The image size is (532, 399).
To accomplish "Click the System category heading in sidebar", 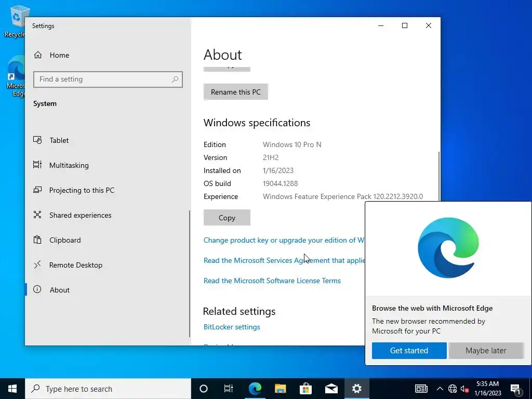I will pos(45,103).
